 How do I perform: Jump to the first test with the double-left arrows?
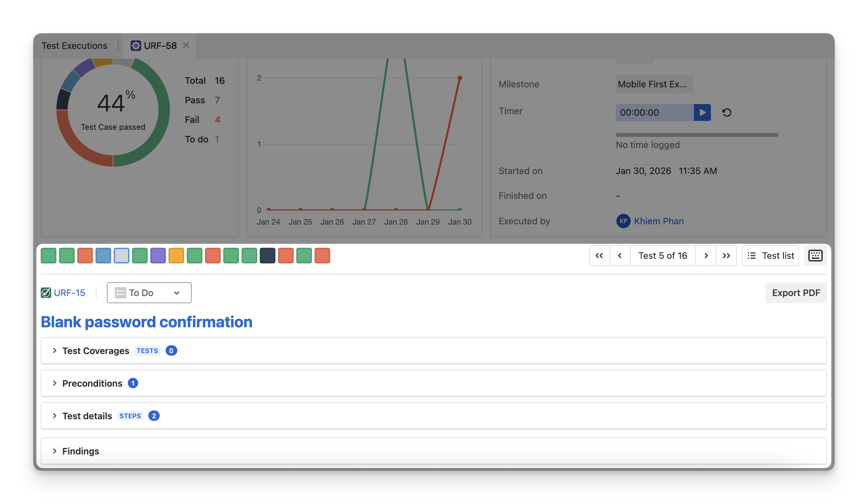[x=599, y=256]
